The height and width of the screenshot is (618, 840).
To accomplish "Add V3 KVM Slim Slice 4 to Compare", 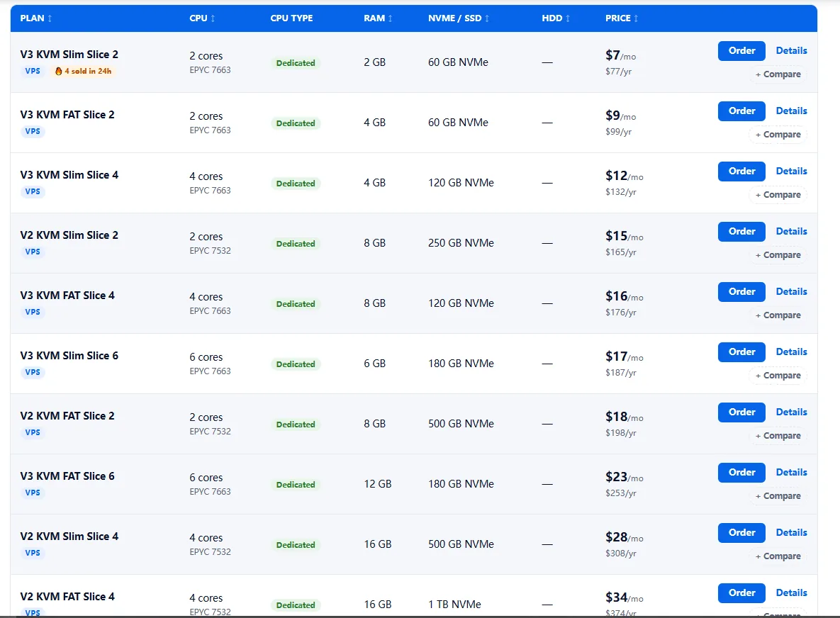I will [x=778, y=195].
